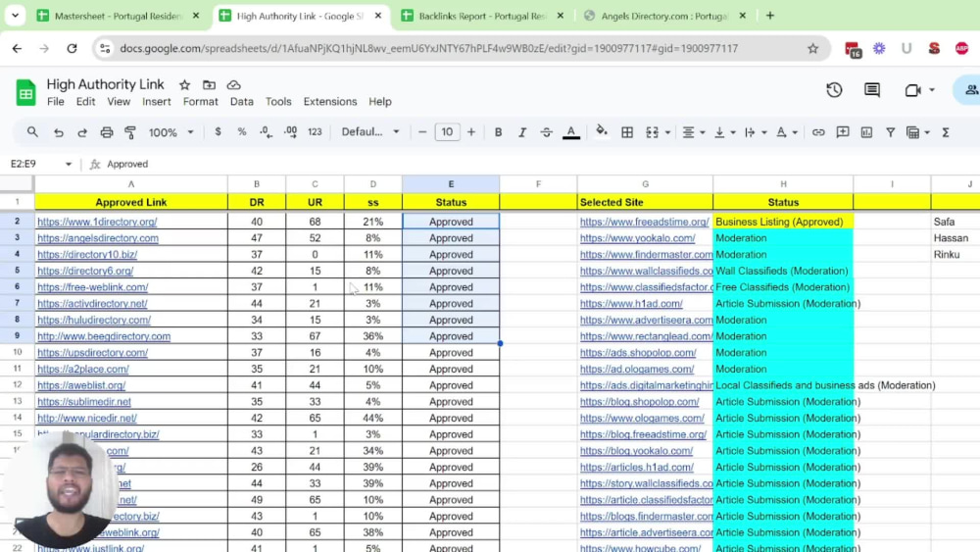
Task: Click the search menus magnifier icon
Action: (32, 132)
